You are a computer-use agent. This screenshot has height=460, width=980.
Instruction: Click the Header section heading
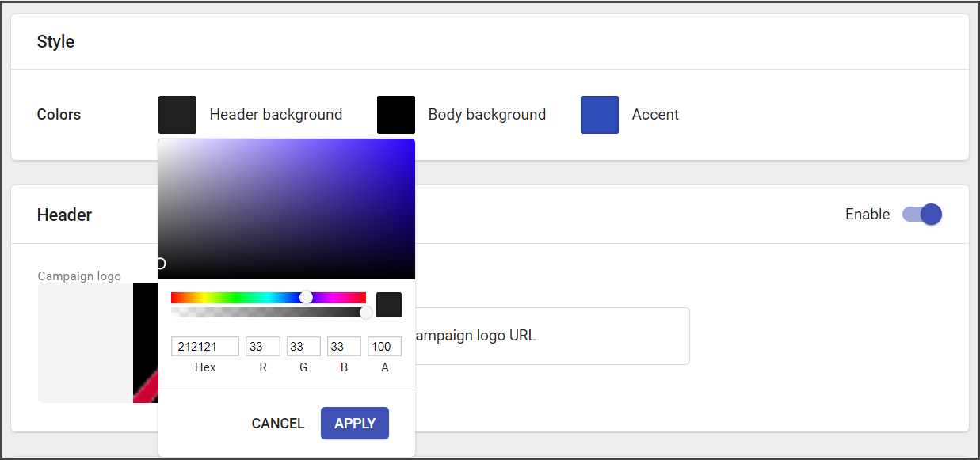click(64, 215)
